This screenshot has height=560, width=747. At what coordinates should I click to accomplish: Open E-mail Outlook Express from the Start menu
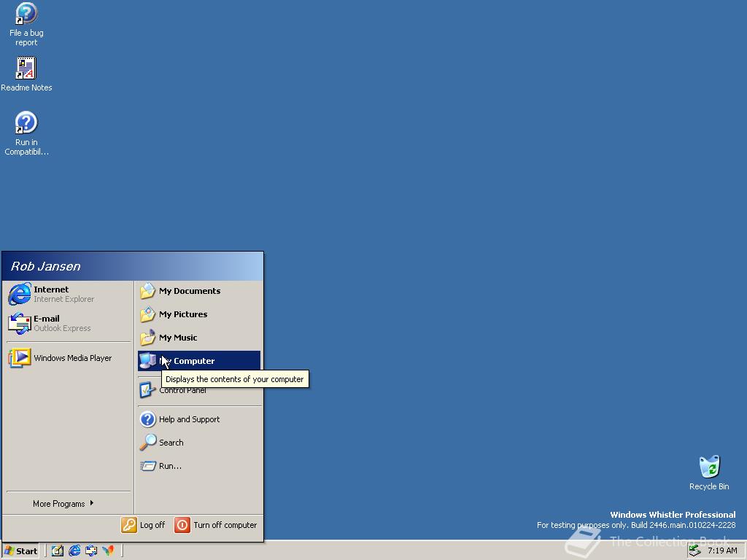click(69, 323)
